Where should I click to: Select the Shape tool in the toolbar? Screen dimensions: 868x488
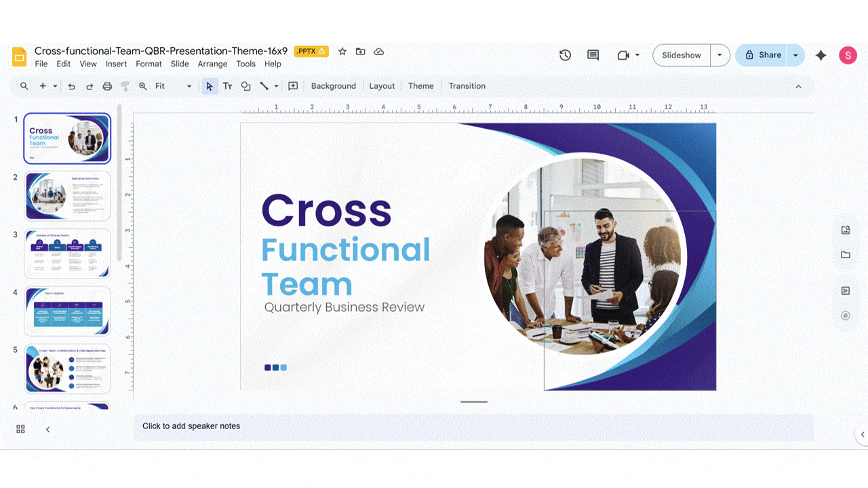[245, 86]
